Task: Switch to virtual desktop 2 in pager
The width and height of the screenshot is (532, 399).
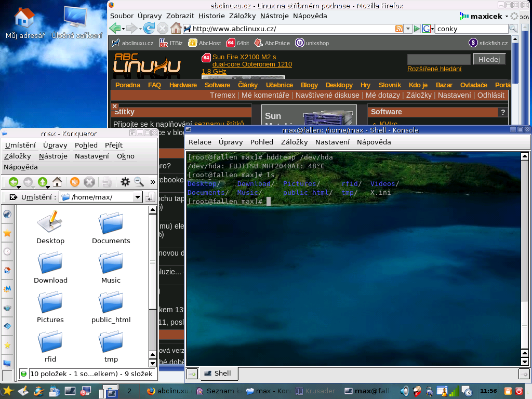Action: 129,391
